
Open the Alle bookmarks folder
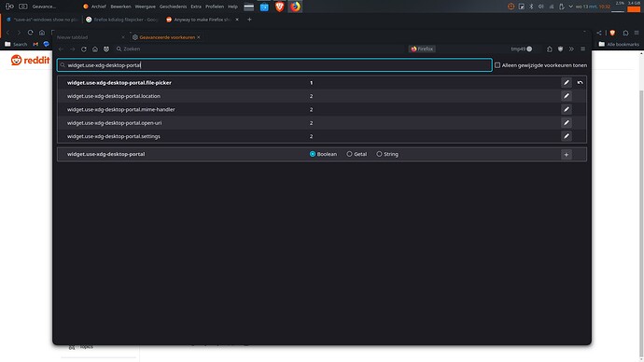click(619, 44)
